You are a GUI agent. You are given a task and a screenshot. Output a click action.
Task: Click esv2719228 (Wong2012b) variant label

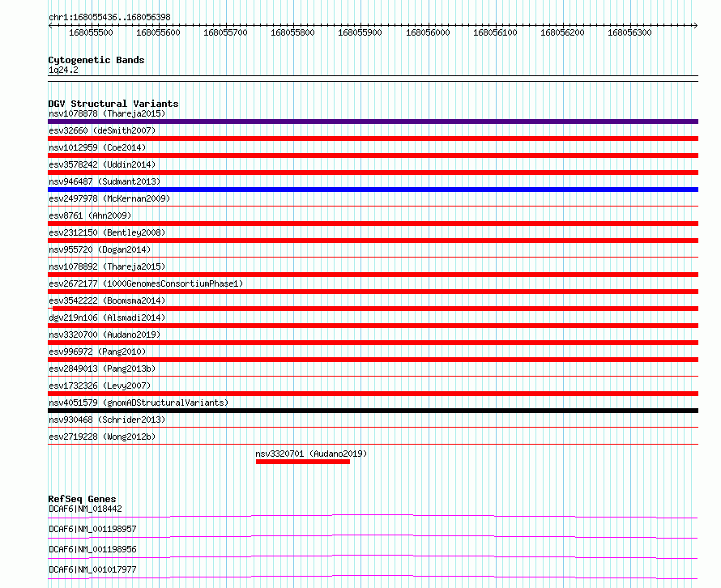click(102, 437)
